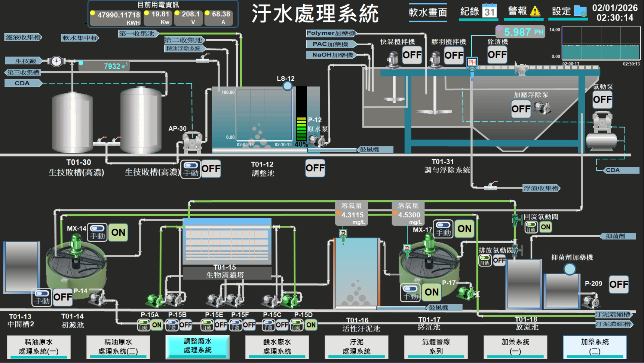
Task: Switch to sludge treatment system tab
Action: (x=356, y=347)
